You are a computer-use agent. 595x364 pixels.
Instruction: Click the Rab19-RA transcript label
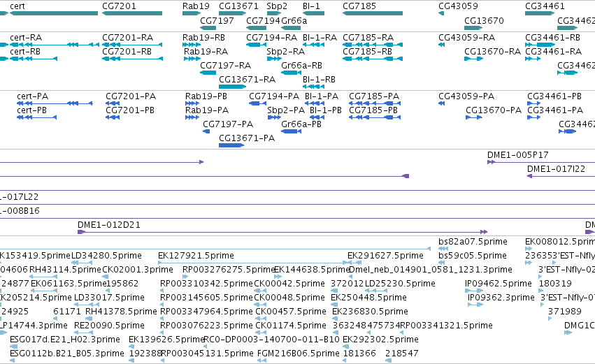click(206, 51)
